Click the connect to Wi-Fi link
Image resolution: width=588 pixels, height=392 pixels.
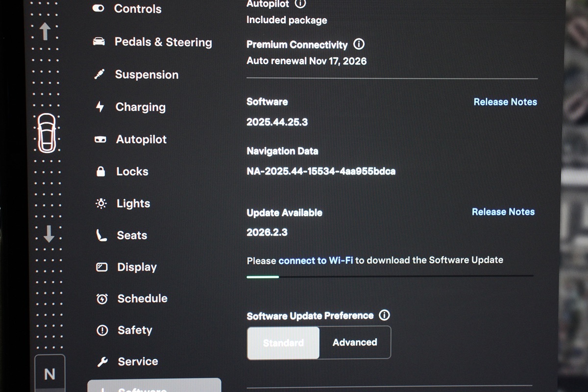316,261
